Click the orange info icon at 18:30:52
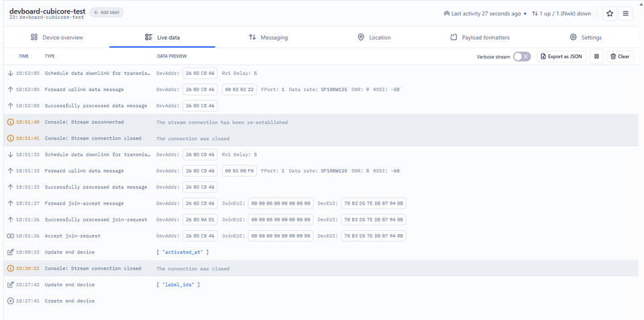The height and width of the screenshot is (320, 644). pyautogui.click(x=11, y=268)
